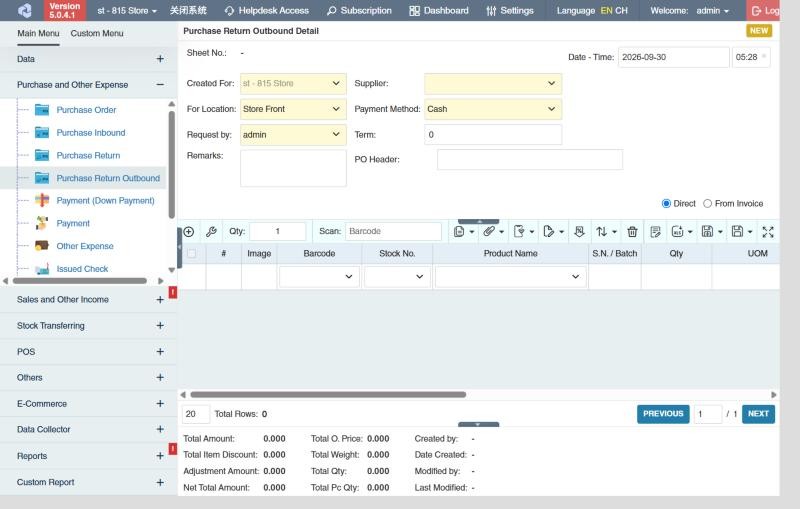This screenshot has width=800, height=509.
Task: Click the sidebar tree vertical scrollbar
Action: pyautogui.click(x=171, y=164)
